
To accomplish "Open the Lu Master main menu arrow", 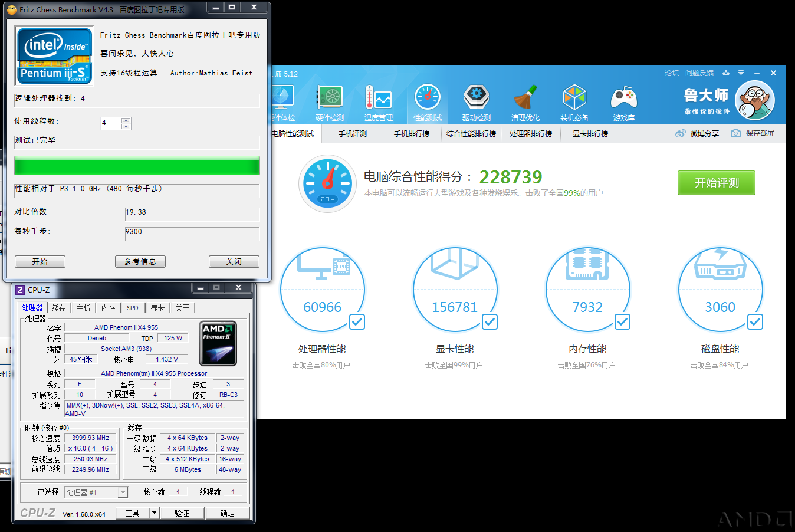I will pos(741,73).
